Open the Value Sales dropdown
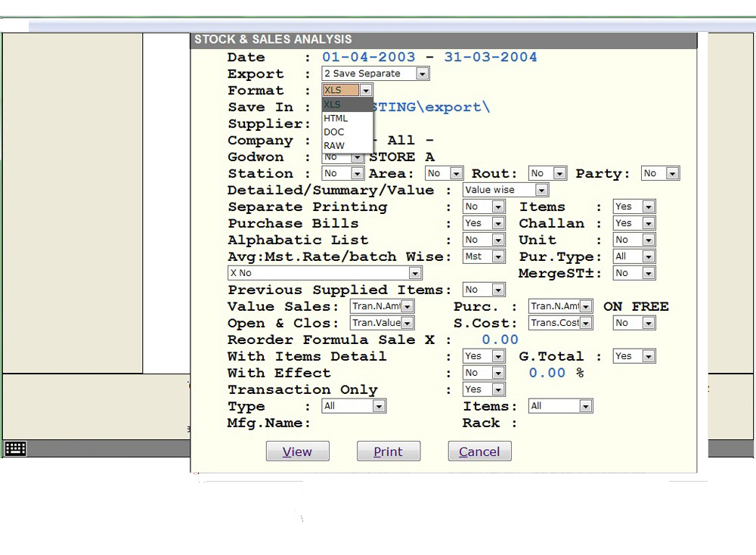 (382, 306)
